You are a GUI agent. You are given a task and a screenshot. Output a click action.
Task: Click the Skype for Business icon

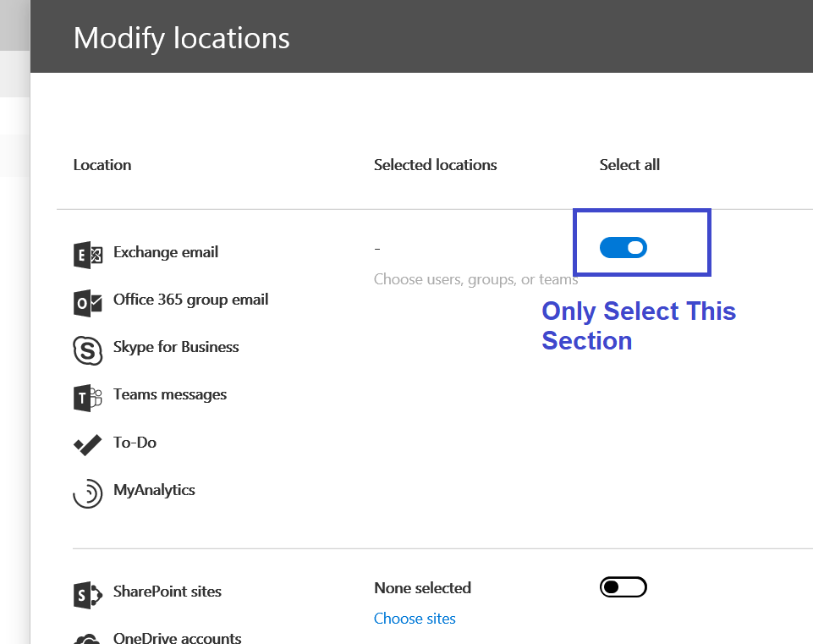click(88, 350)
